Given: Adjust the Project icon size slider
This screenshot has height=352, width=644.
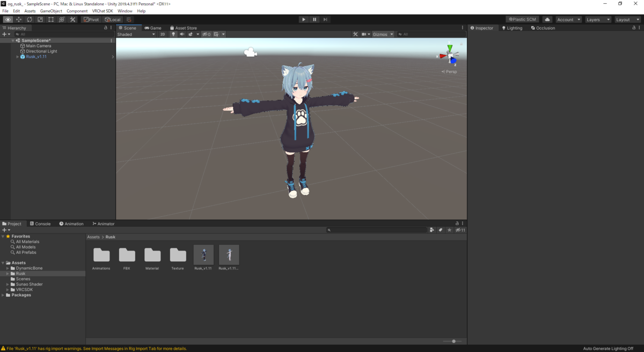Looking at the screenshot, I should pos(452,341).
